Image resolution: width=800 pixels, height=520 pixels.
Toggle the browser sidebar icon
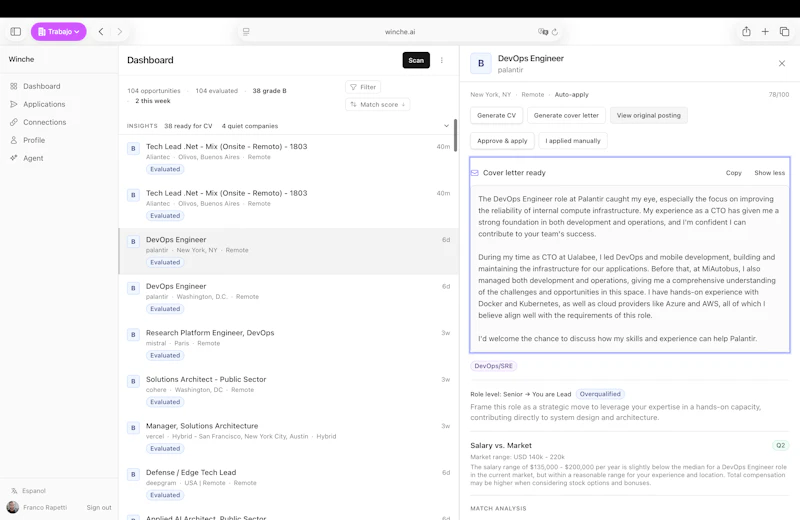tap(16, 32)
